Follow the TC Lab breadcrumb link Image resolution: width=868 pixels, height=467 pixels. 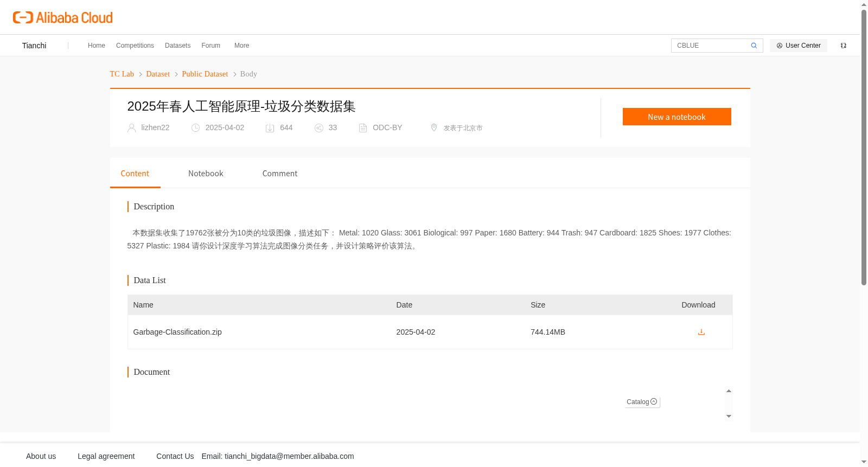(122, 74)
